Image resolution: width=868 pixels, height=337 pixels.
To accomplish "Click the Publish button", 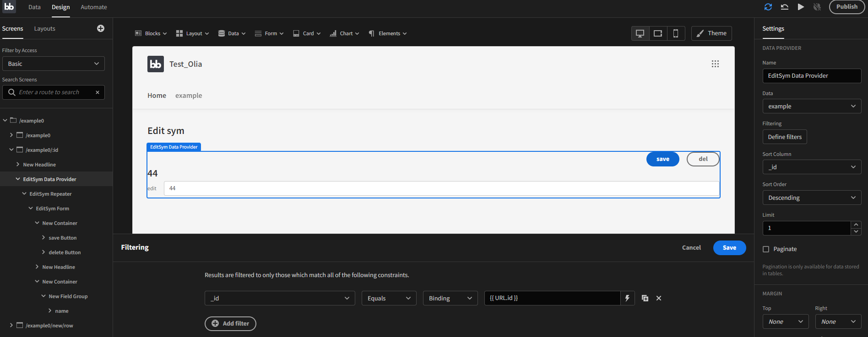I will pyautogui.click(x=847, y=7).
